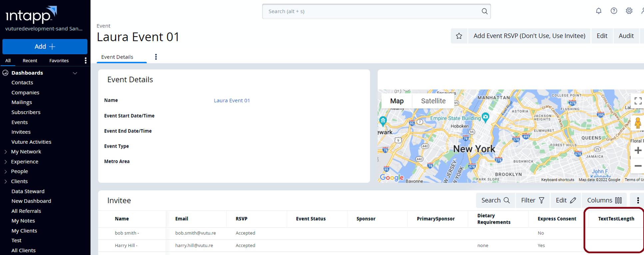Click the Dashboards gauge icon
644x255 pixels.
point(5,73)
